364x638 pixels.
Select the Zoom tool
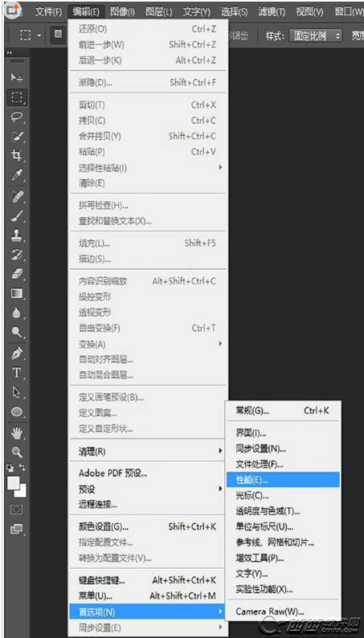(17, 452)
